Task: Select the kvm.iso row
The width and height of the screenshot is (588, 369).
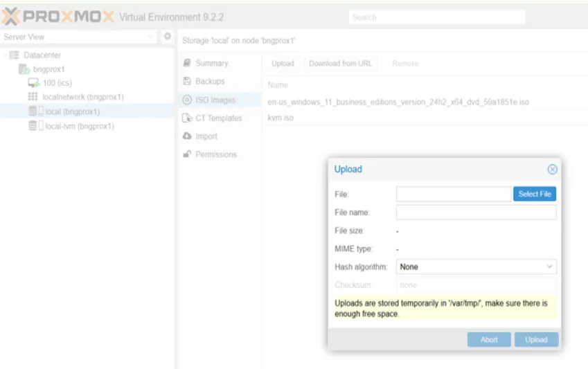Action: 425,118
